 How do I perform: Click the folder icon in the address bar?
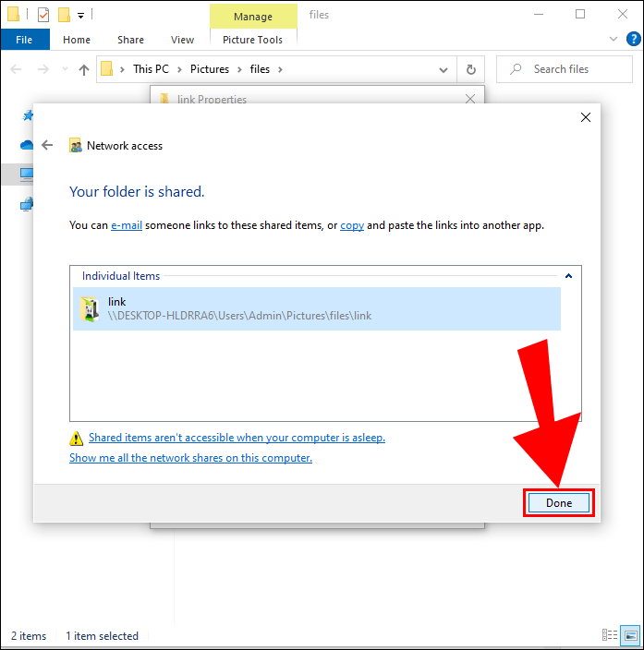106,68
